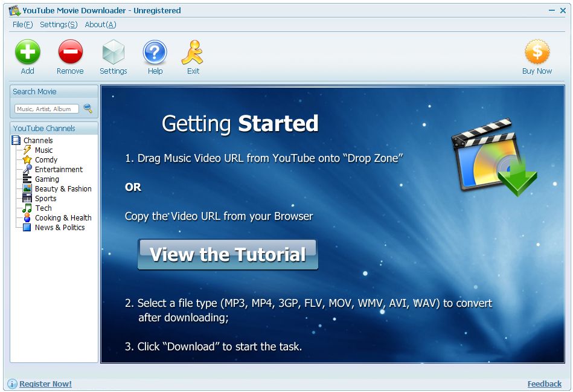Click the Buy Now dollar coin icon

(x=537, y=51)
